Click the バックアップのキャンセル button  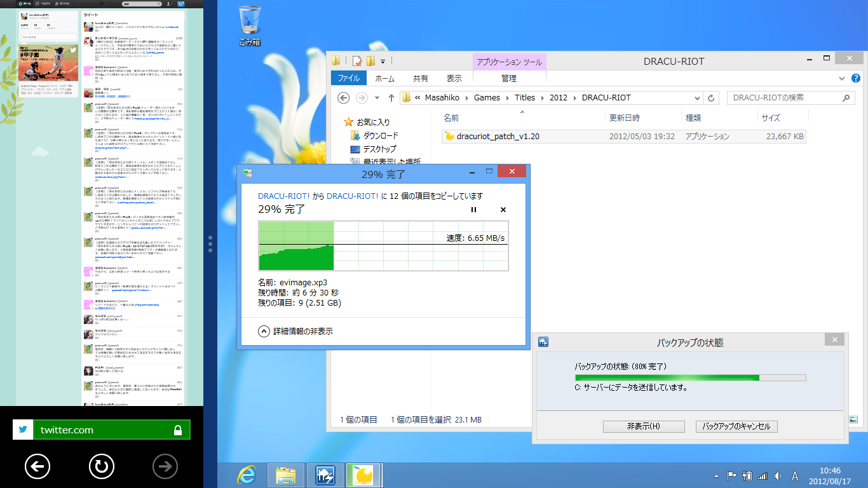(x=736, y=426)
